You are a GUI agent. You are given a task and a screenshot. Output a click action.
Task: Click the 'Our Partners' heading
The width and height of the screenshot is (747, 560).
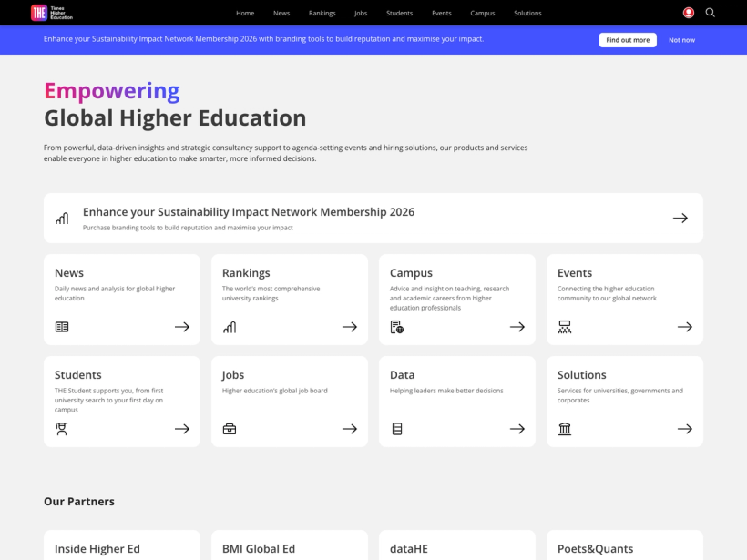[79, 502]
